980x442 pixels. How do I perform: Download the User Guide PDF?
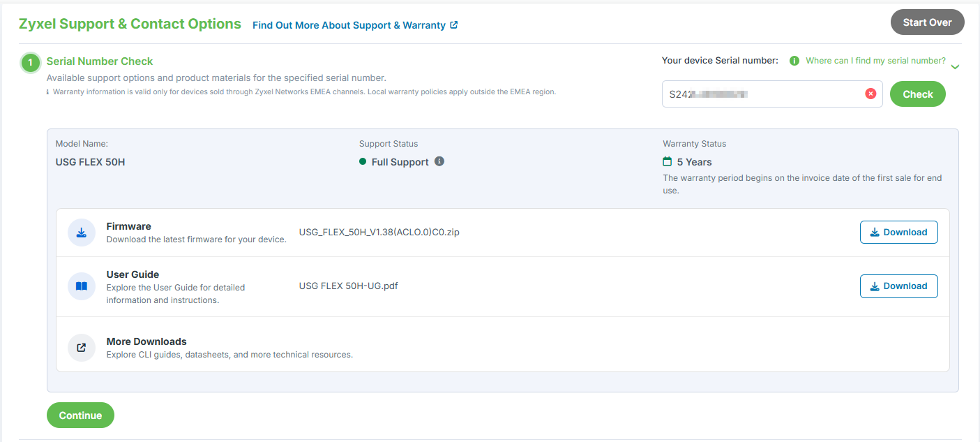pyautogui.click(x=898, y=286)
